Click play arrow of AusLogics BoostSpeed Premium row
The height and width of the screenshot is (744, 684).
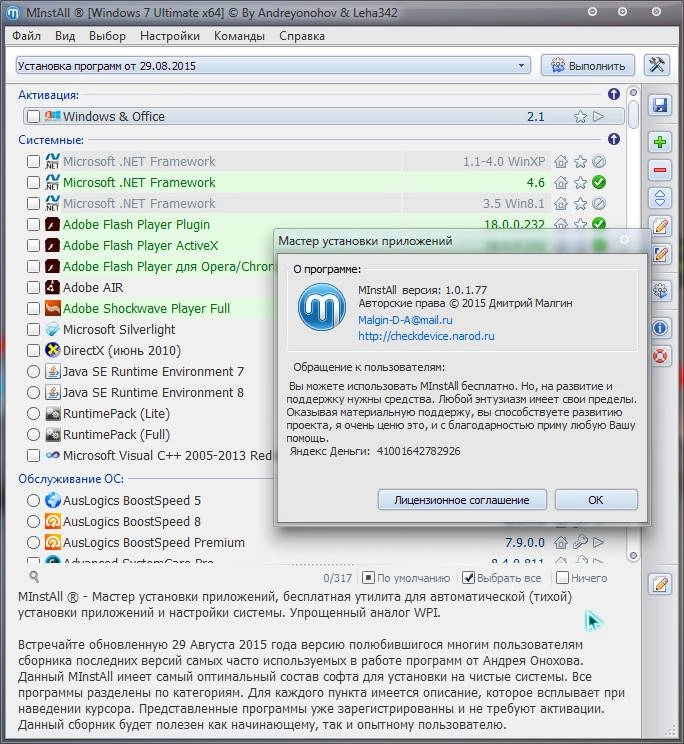(x=599, y=542)
